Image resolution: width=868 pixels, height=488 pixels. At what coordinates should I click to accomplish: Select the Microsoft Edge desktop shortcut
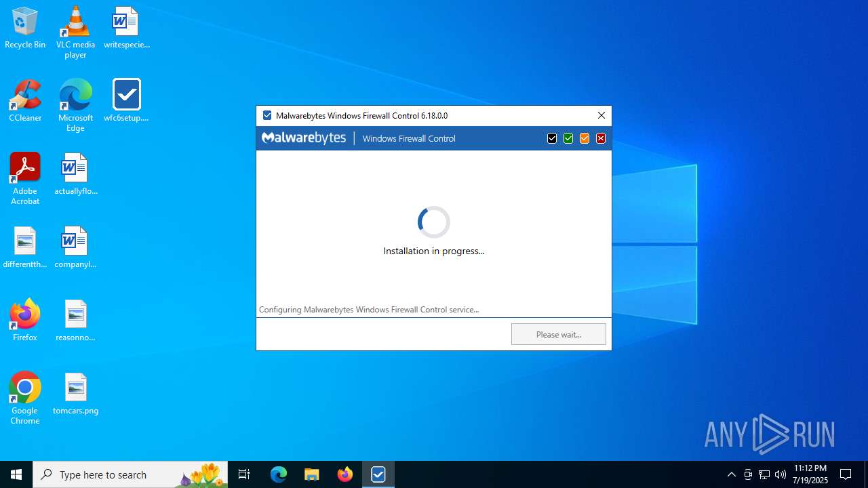pos(75,106)
